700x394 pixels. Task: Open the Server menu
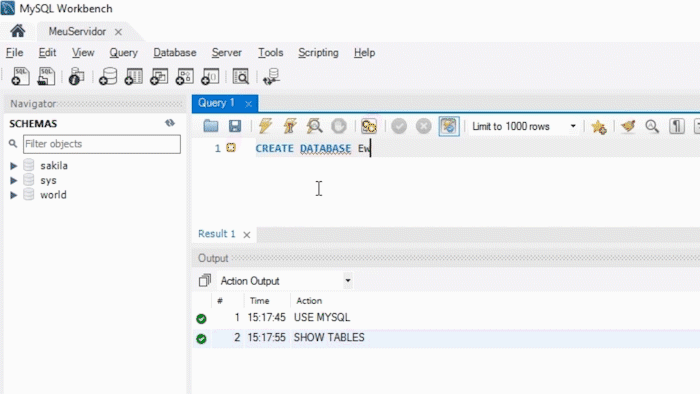coord(226,53)
